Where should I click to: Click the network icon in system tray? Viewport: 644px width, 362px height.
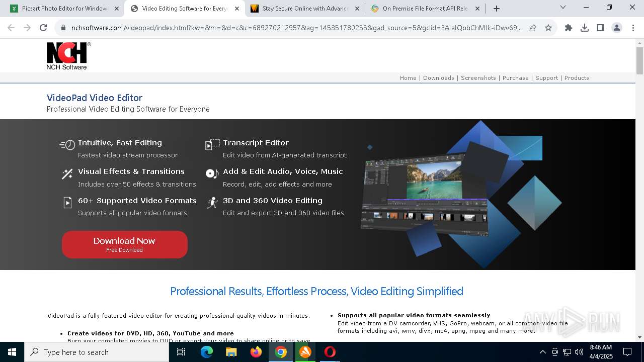coord(567,352)
